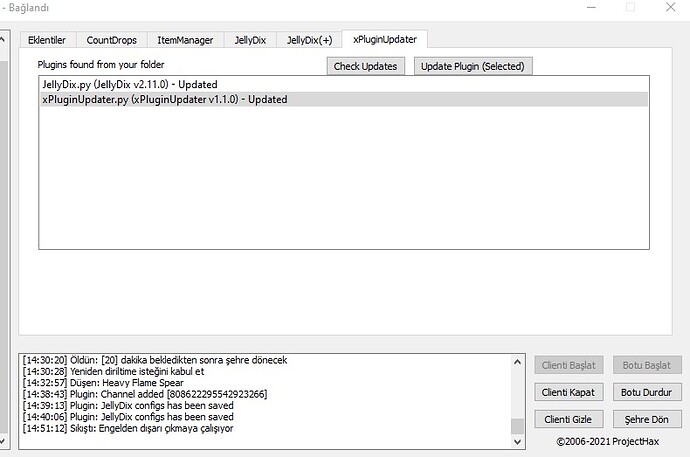Screen dimensions: 690x457
Task: Select the JellyDix tab
Action: pyautogui.click(x=250, y=40)
